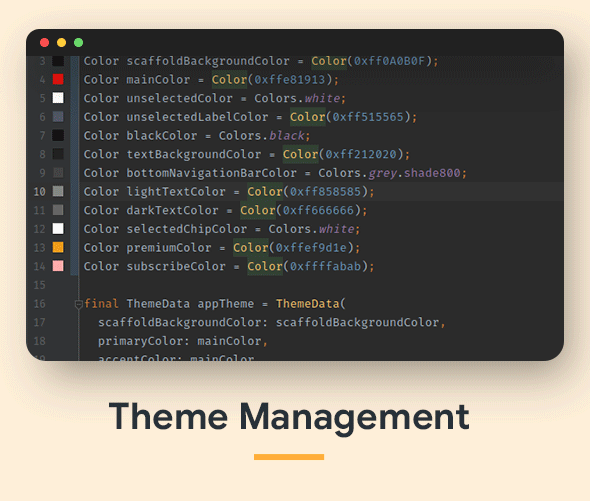The image size is (590, 501).
Task: Click the primaryColor: property name
Action: (144, 341)
